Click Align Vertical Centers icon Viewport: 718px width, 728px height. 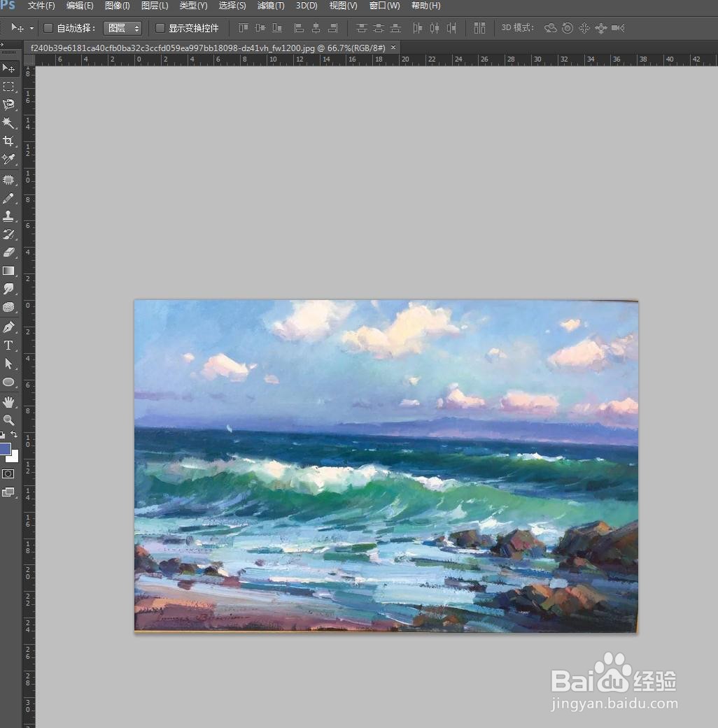tap(260, 28)
